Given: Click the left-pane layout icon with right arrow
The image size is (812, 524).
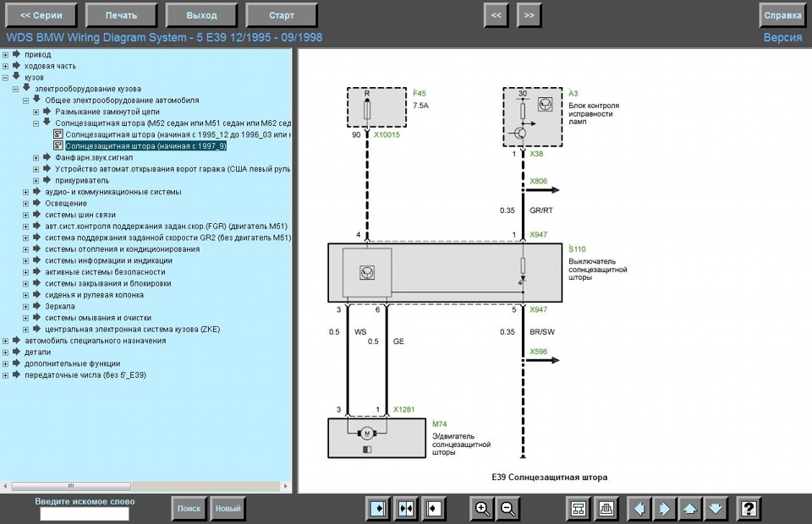Looking at the screenshot, I should pos(378,509).
